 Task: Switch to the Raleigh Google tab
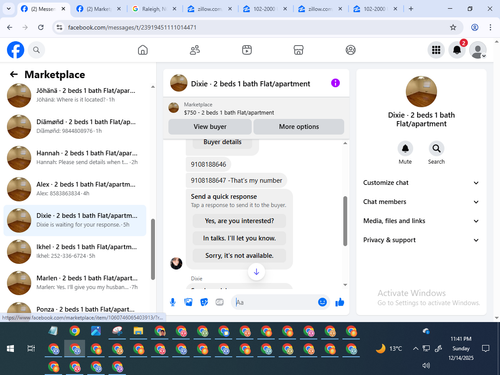click(x=154, y=9)
